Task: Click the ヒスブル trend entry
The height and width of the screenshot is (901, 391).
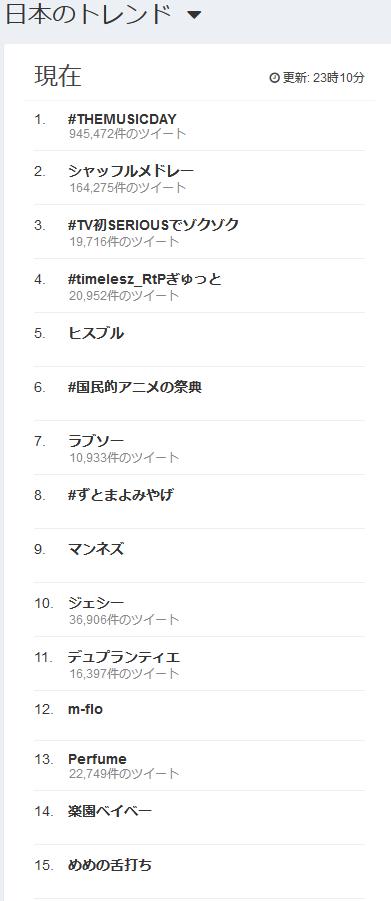Action: (95, 333)
